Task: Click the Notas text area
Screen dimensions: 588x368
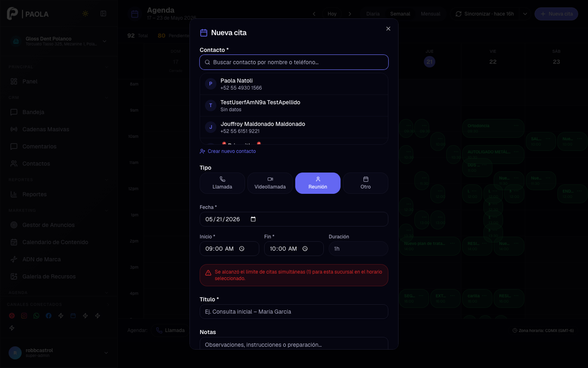Action: [294, 343]
